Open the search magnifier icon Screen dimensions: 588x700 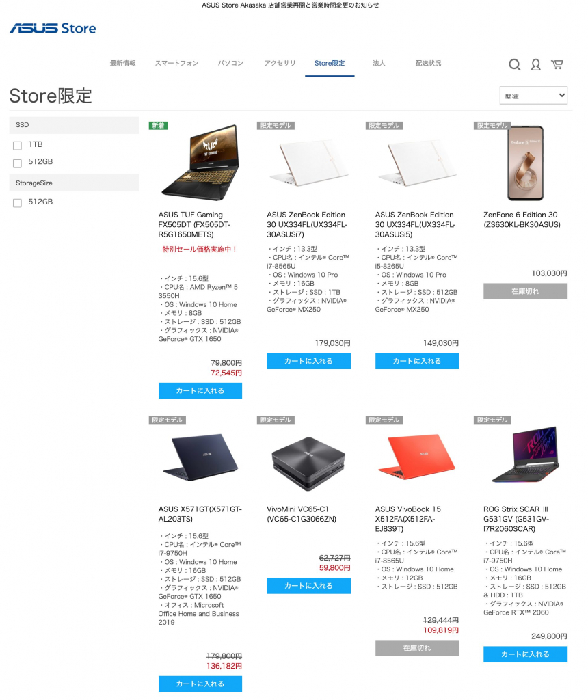pos(514,65)
